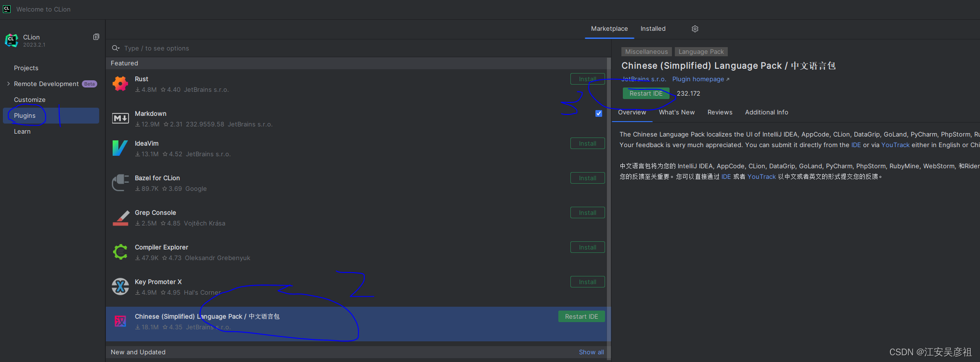Select the Markdown plugin name
The width and height of the screenshot is (980, 362).
[x=151, y=113]
